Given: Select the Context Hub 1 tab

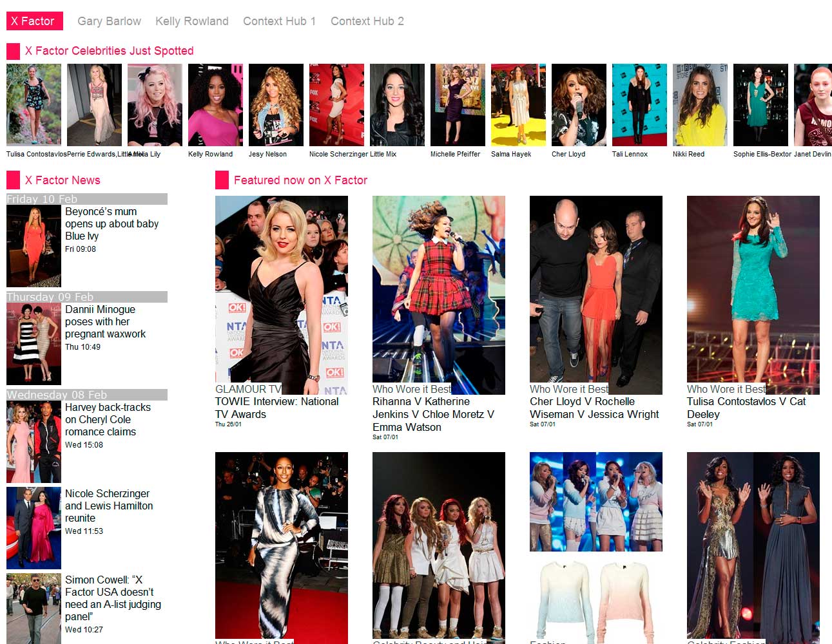Looking at the screenshot, I should (279, 21).
